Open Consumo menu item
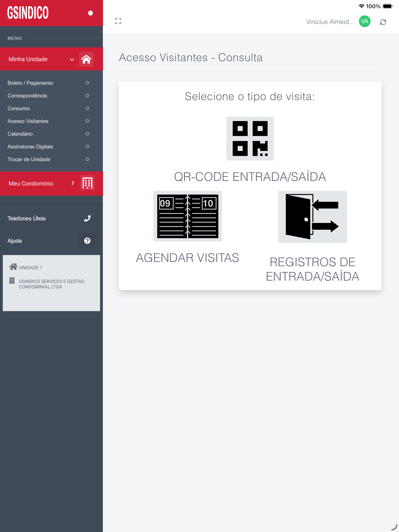The height and width of the screenshot is (532, 399). (19, 108)
